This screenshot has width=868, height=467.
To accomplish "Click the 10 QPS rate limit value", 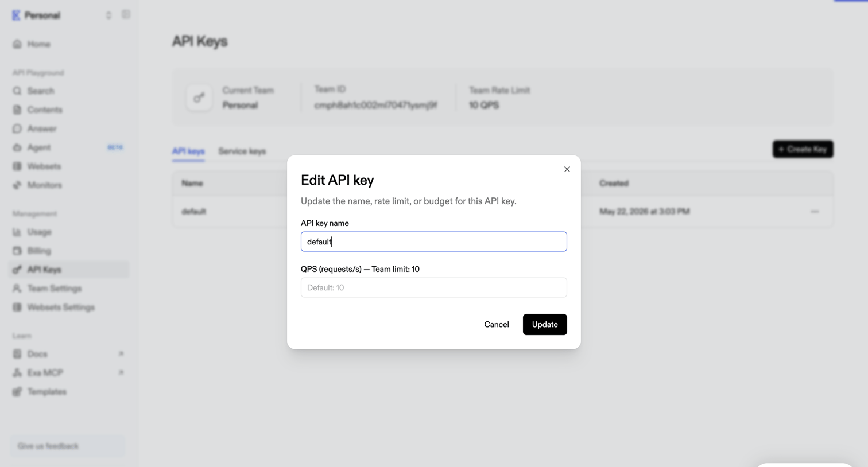I will pos(484,106).
